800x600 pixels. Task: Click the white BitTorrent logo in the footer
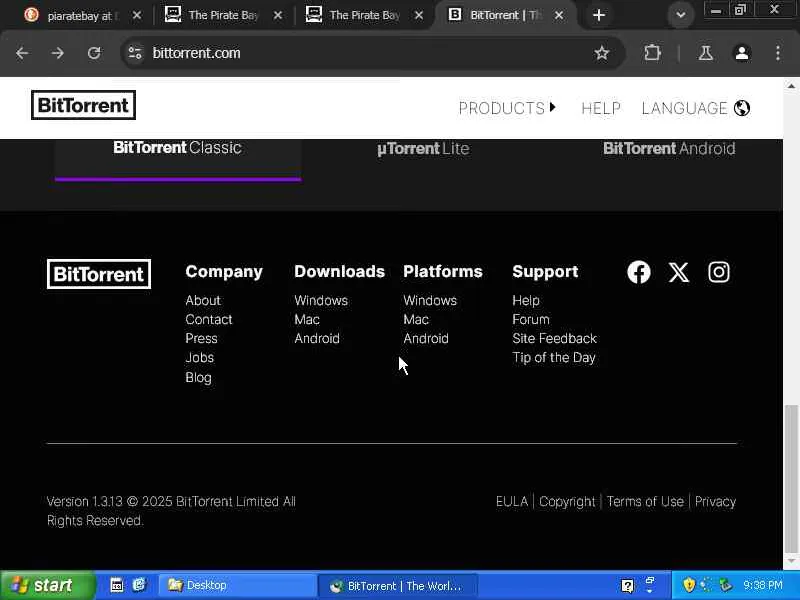[x=98, y=274]
